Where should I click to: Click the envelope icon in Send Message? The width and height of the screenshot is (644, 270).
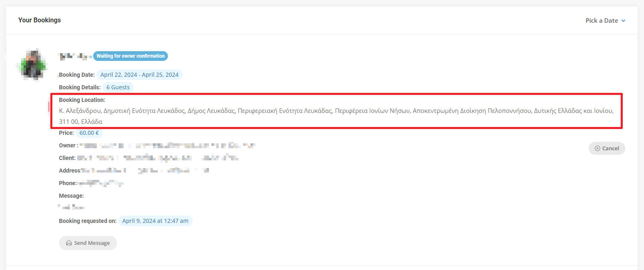point(69,243)
